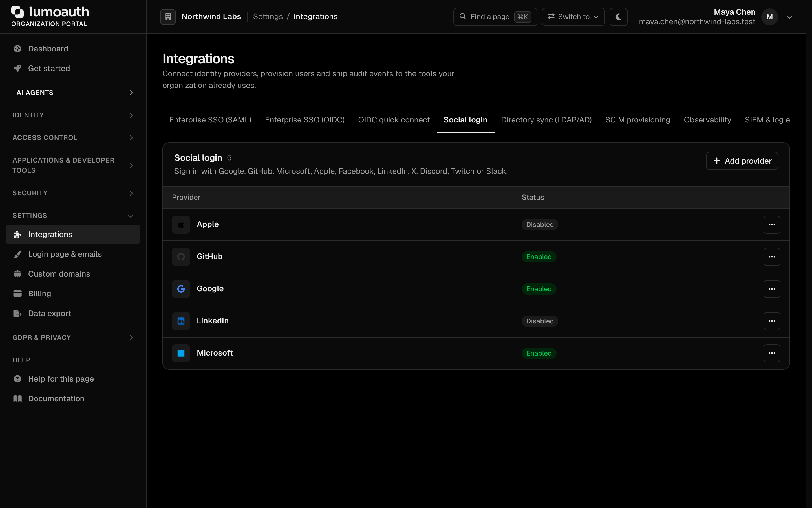Click the Google provider icon
The width and height of the screenshot is (812, 508).
[x=181, y=289]
